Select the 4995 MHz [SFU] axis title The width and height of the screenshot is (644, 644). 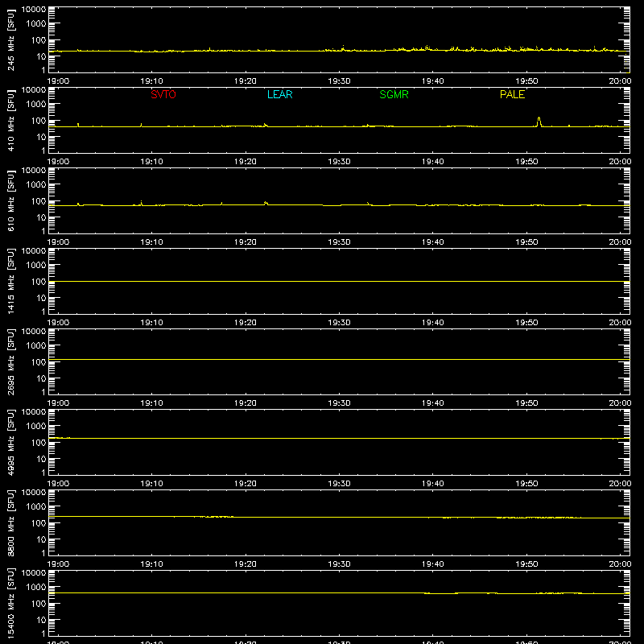coord(10,442)
